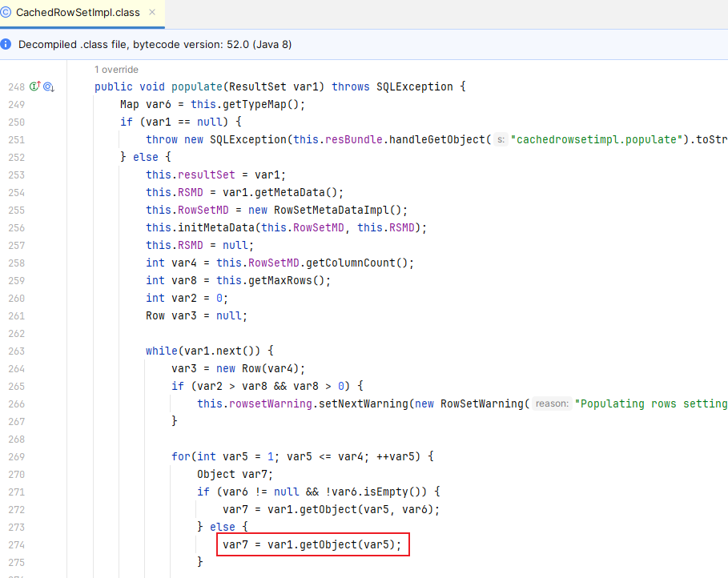Click 'setNextWarning' method call on line 266
Image resolution: width=728 pixels, height=578 pixels.
364,404
